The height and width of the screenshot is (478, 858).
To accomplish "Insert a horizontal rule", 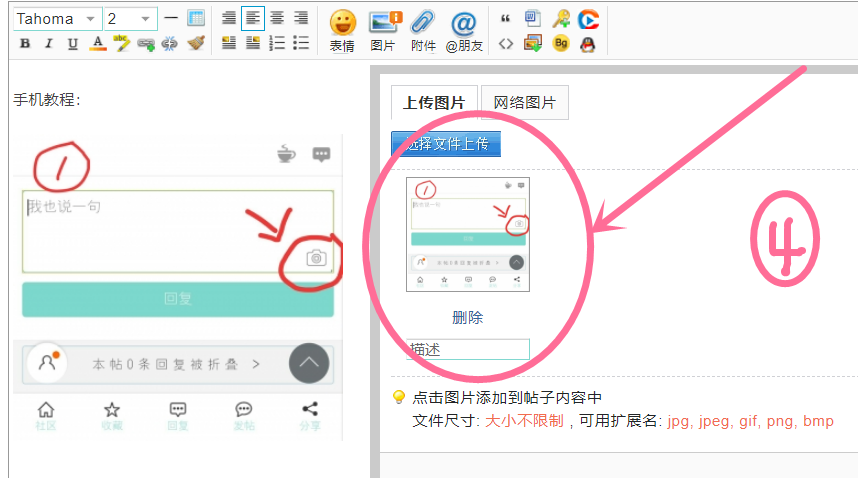I will [171, 18].
